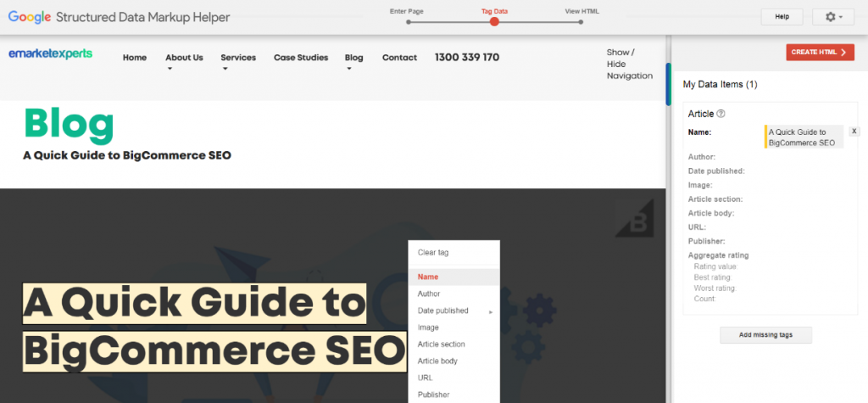The width and height of the screenshot is (868, 403).
Task: Remove the Name tag with X button
Action: 854,132
